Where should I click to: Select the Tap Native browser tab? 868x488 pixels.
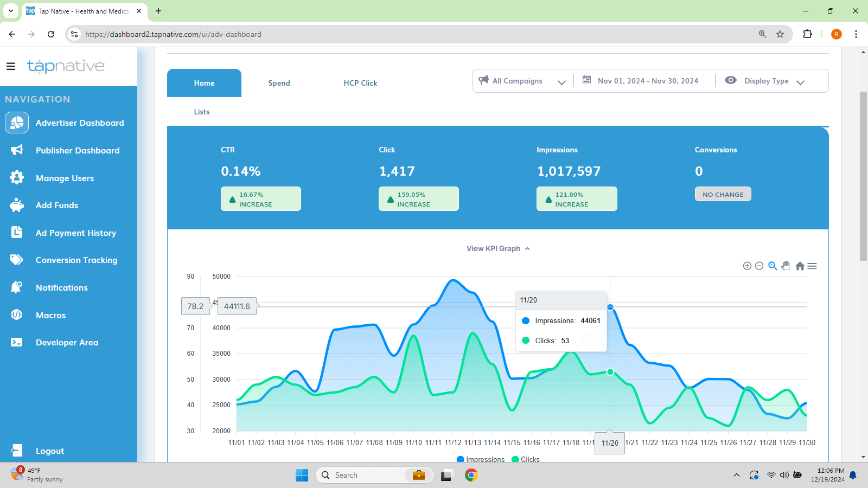tap(84, 11)
